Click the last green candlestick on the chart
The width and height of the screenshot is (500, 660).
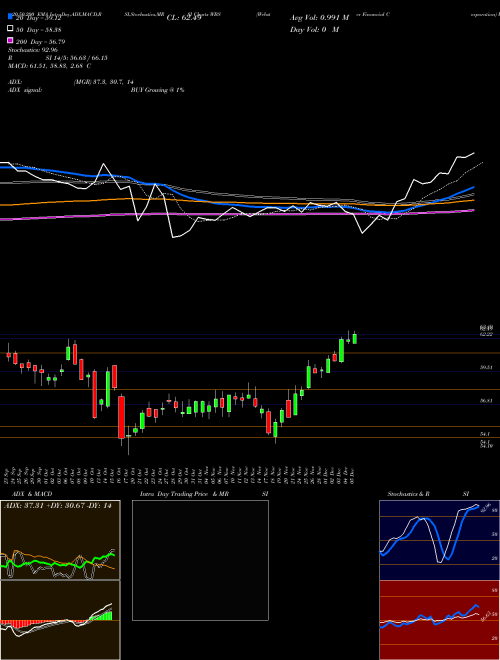click(355, 338)
